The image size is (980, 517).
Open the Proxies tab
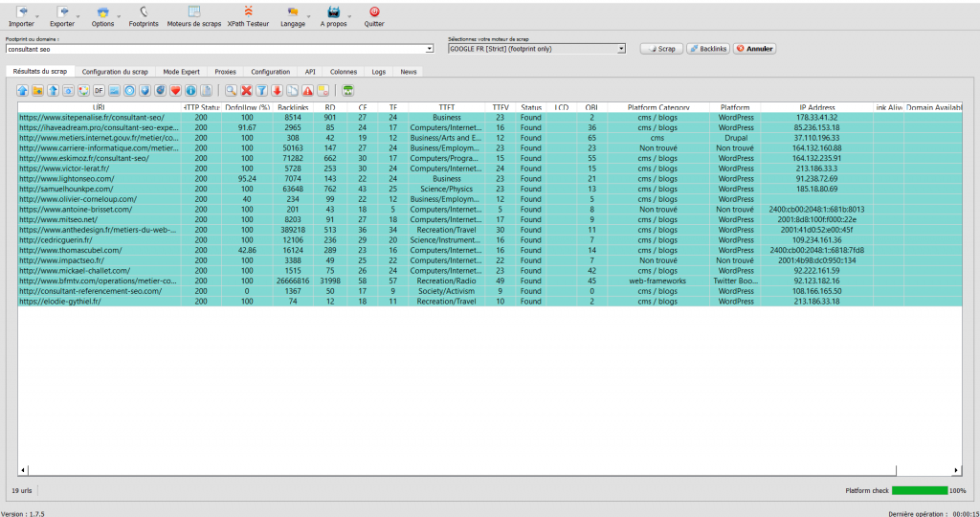(225, 72)
